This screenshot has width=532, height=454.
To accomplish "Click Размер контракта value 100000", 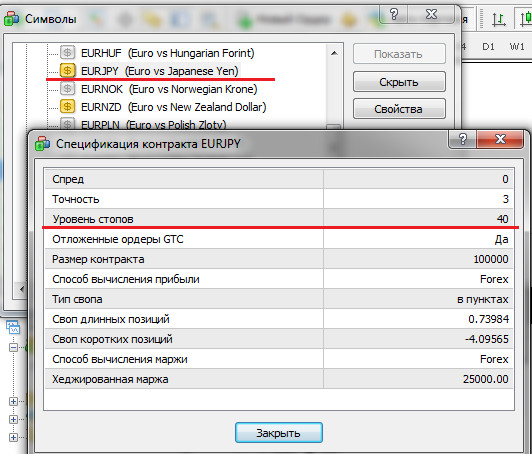I will tap(491, 259).
